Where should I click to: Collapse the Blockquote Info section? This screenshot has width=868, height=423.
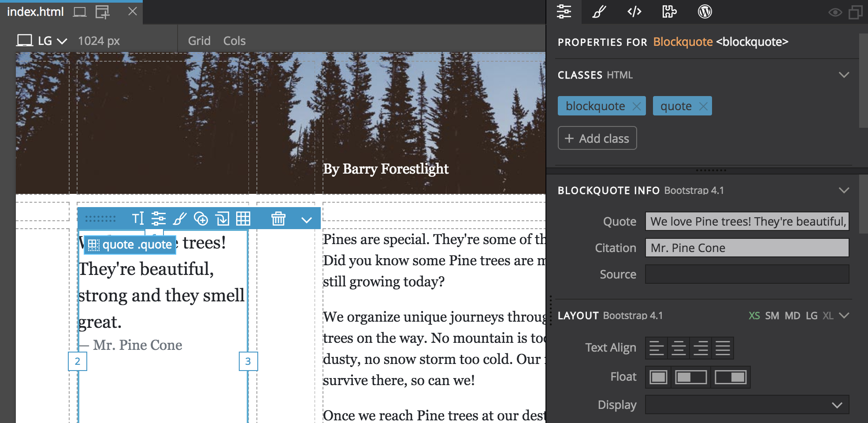(844, 190)
